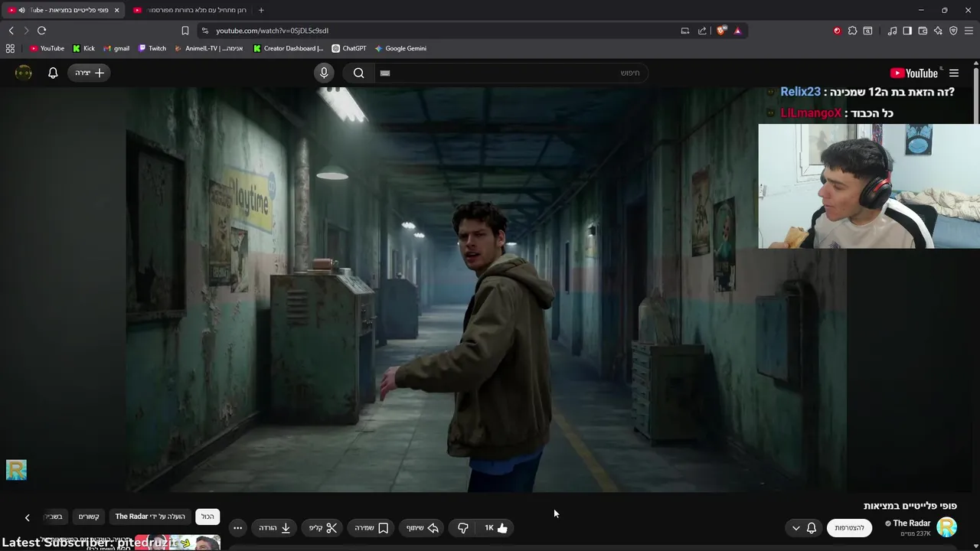980x551 pixels.
Task: Open the יצירה create menu
Action: click(x=90, y=73)
